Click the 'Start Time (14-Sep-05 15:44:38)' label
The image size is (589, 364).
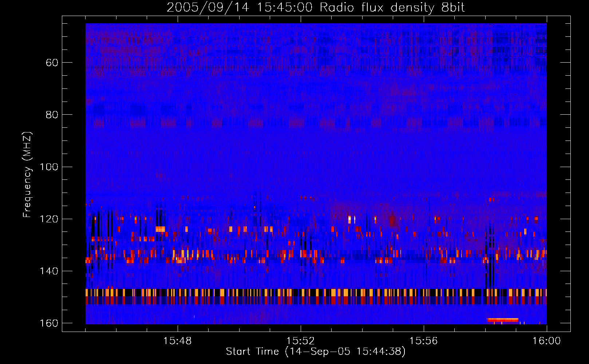[x=316, y=352]
